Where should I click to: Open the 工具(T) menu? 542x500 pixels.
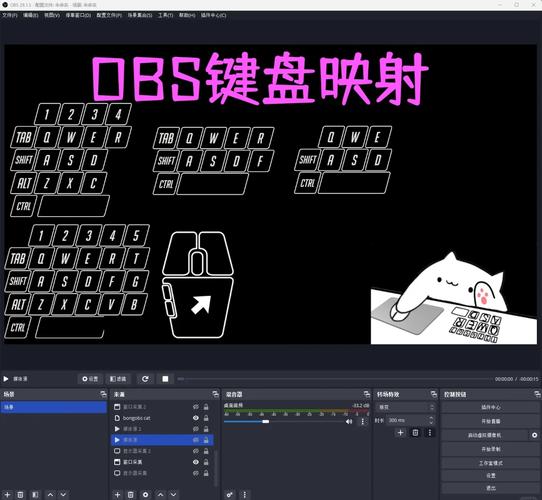[x=166, y=15]
